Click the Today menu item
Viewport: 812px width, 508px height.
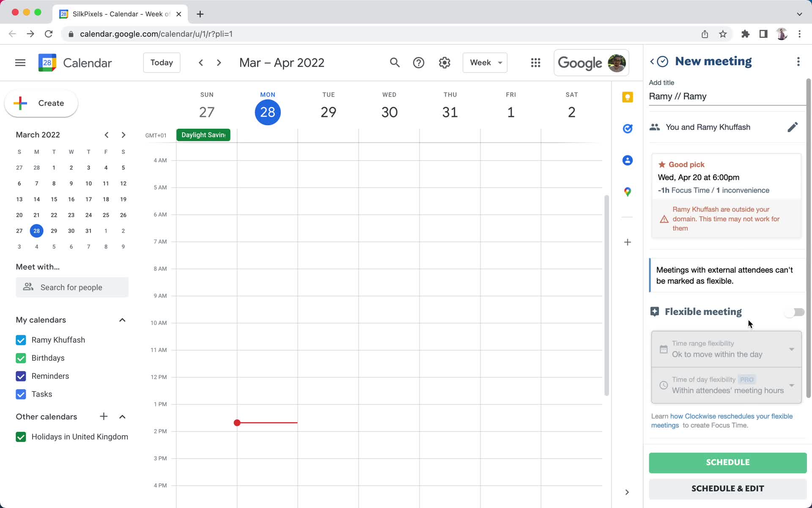click(162, 63)
